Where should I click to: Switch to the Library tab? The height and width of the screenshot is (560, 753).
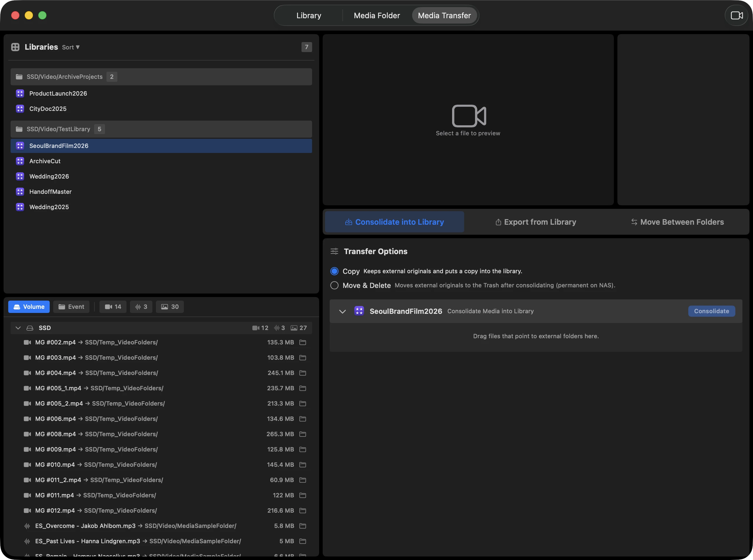click(x=309, y=16)
